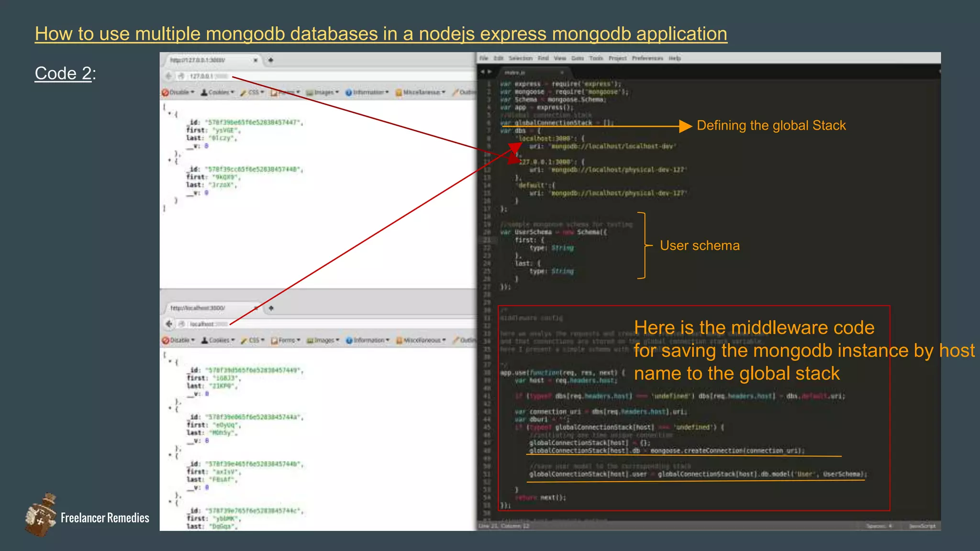Open the Disable dropdown in the localhost browser toolbar
Screen dimensions: 980x551
coord(179,340)
